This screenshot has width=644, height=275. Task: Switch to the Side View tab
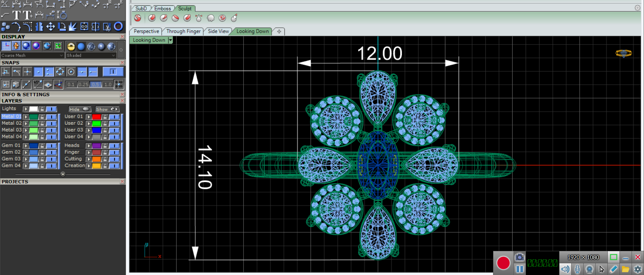tap(218, 31)
